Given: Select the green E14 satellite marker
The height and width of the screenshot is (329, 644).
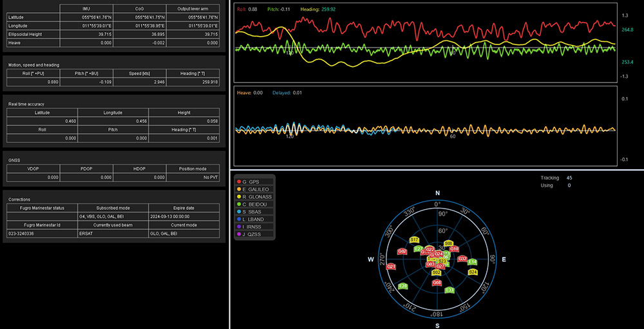Looking at the screenshot, I should click(x=472, y=262).
